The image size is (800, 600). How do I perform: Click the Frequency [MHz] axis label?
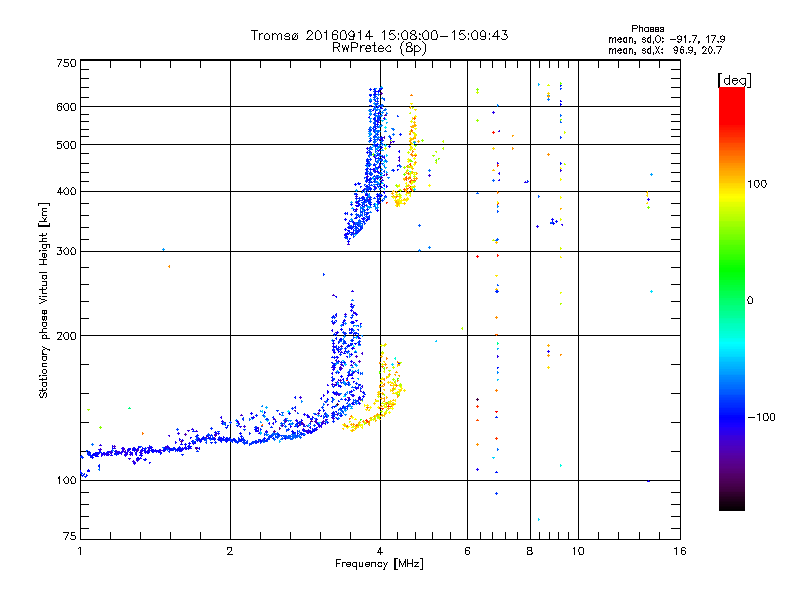tap(378, 564)
